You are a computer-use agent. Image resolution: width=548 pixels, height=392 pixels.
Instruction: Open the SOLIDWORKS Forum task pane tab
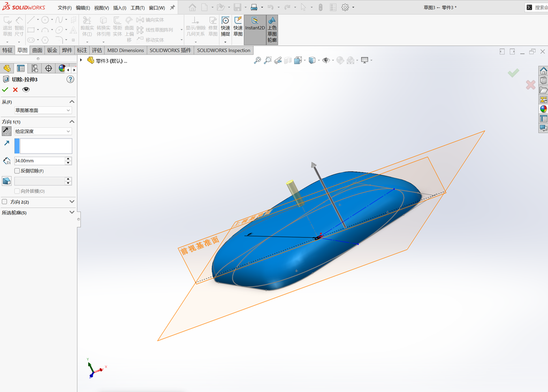pos(544,128)
